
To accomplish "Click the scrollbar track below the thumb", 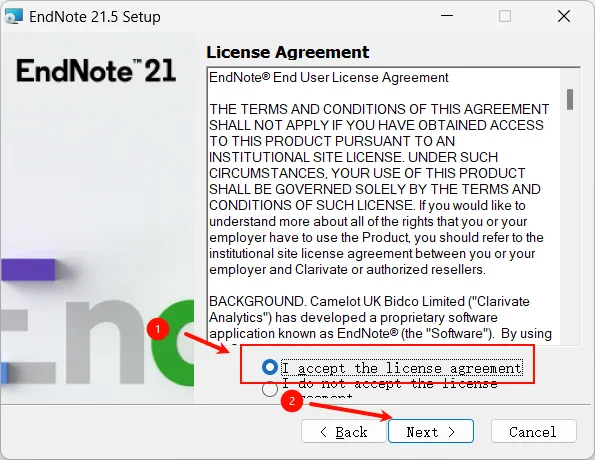I will [570, 228].
